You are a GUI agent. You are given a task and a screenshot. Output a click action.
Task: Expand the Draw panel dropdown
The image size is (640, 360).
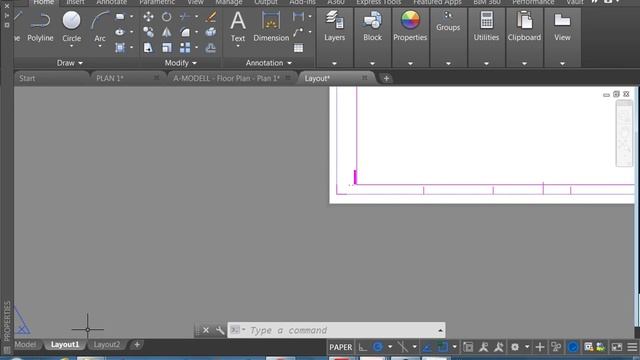70,63
